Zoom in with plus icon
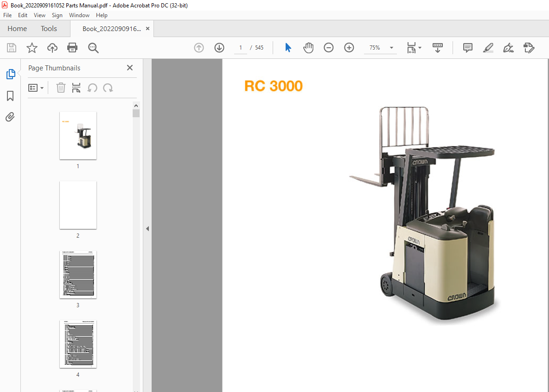The image size is (549, 392). (x=349, y=48)
